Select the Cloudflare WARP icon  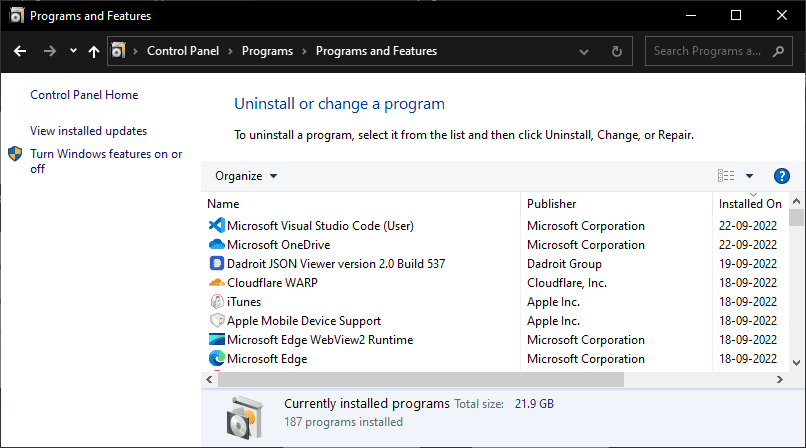[x=217, y=282]
